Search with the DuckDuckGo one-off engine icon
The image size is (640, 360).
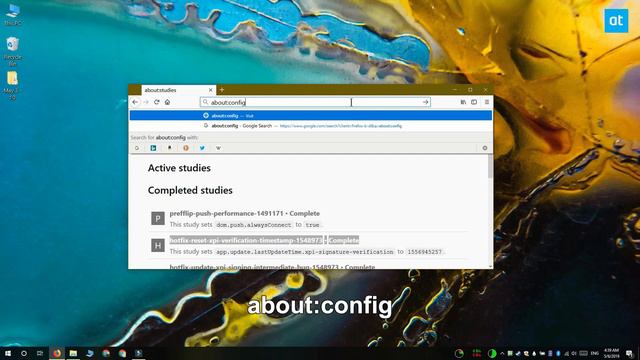pyautogui.click(x=186, y=148)
